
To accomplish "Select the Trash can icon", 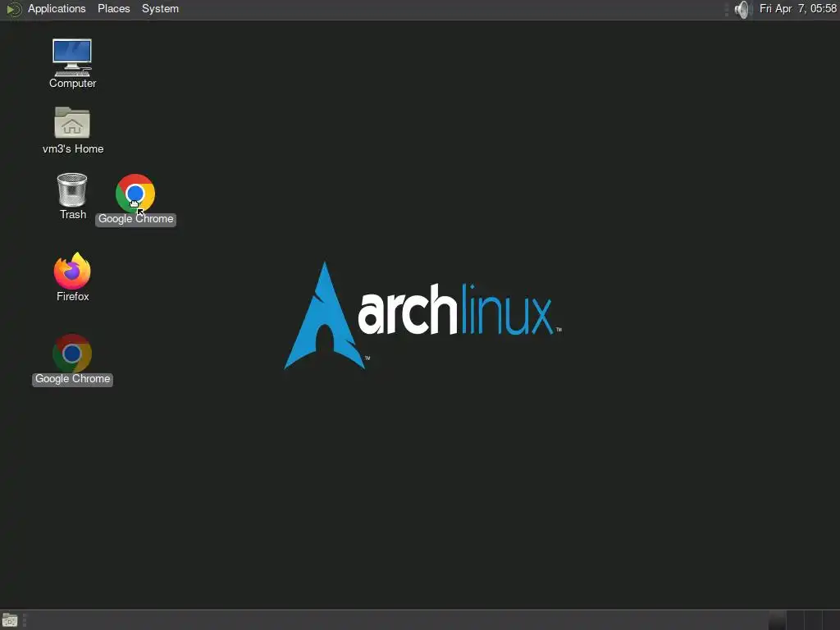I will click(72, 189).
